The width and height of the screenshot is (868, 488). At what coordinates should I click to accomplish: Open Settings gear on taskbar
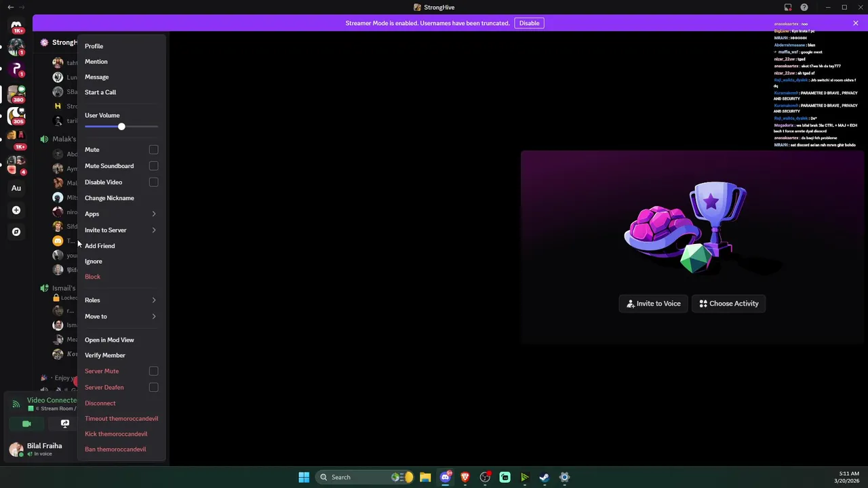point(564,477)
